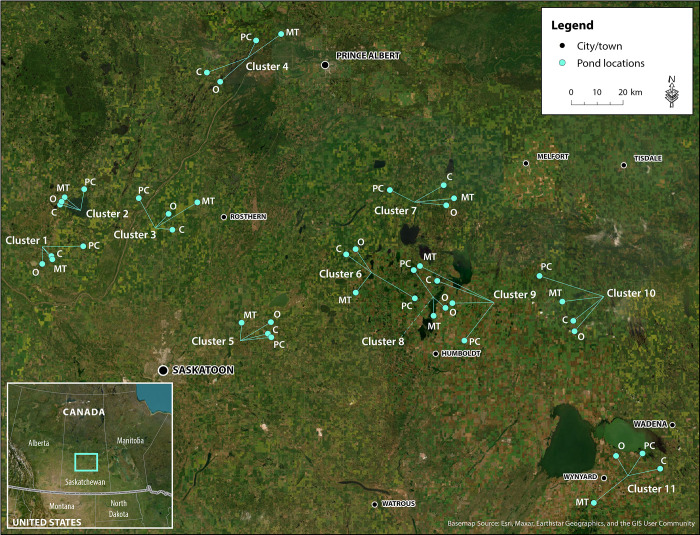Click the cyan study-area rectangle in inset map
Viewport: 700px width, 535px height.
[86, 462]
